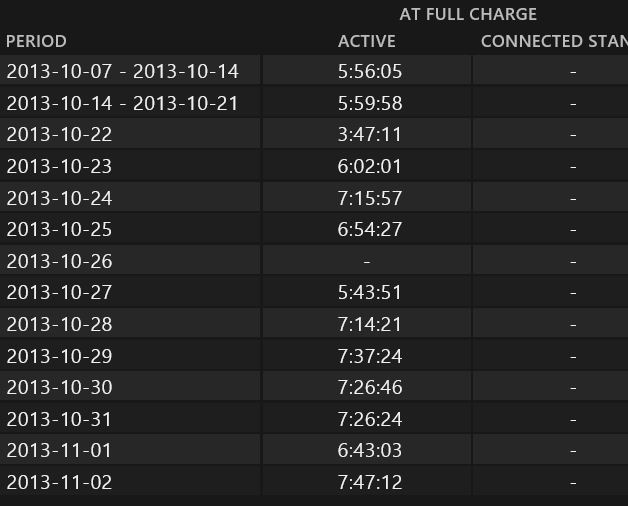Click the active time 7:37:24
Screen dimensions: 628x506
point(370,356)
